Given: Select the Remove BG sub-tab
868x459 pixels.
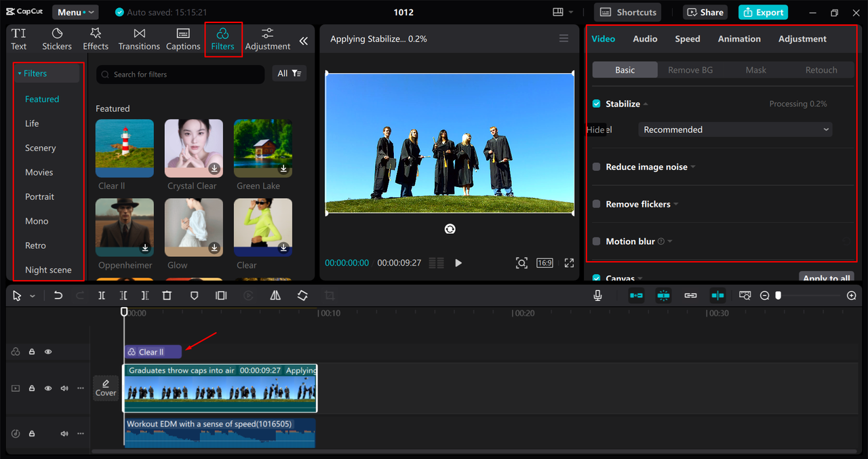Looking at the screenshot, I should (690, 70).
